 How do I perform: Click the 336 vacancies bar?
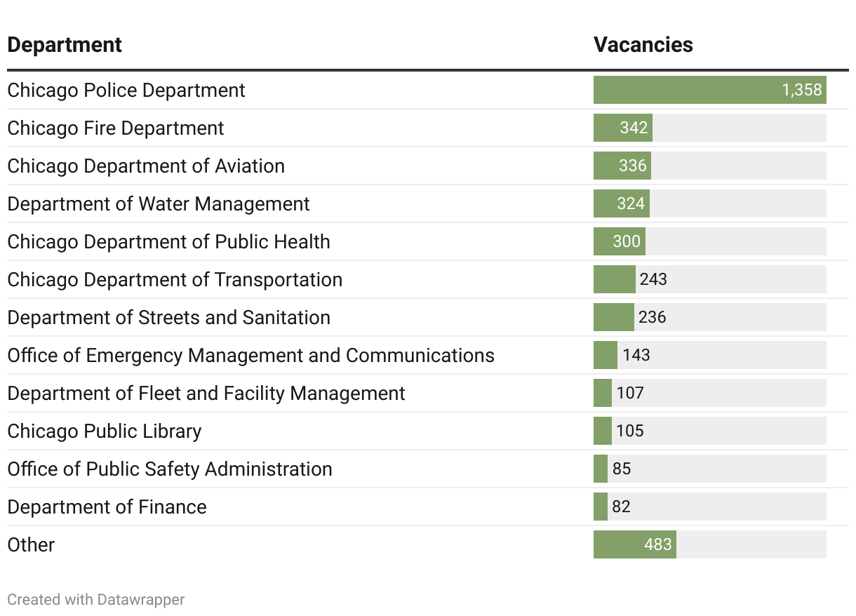pos(622,166)
